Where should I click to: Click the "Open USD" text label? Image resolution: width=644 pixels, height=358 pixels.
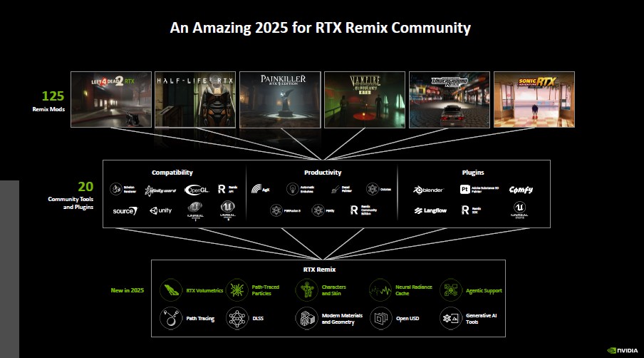[407, 319]
